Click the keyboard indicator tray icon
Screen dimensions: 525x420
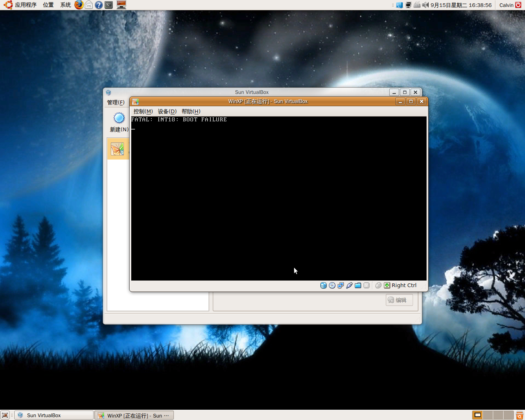tap(417, 5)
